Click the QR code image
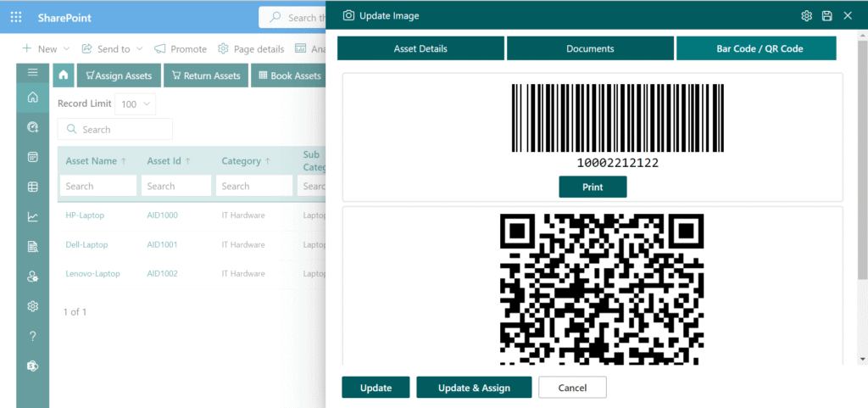The height and width of the screenshot is (408, 868). (602, 289)
